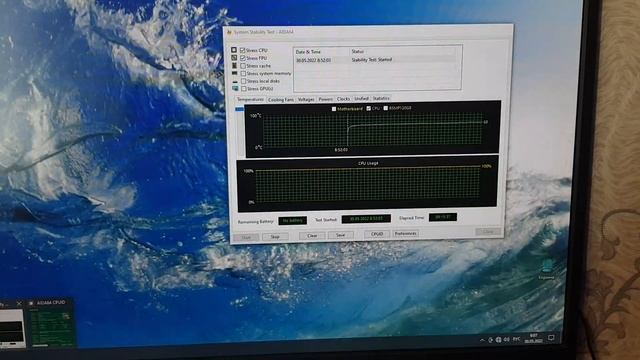Click the Clear button
640x360 pixels.
pyautogui.click(x=312, y=236)
